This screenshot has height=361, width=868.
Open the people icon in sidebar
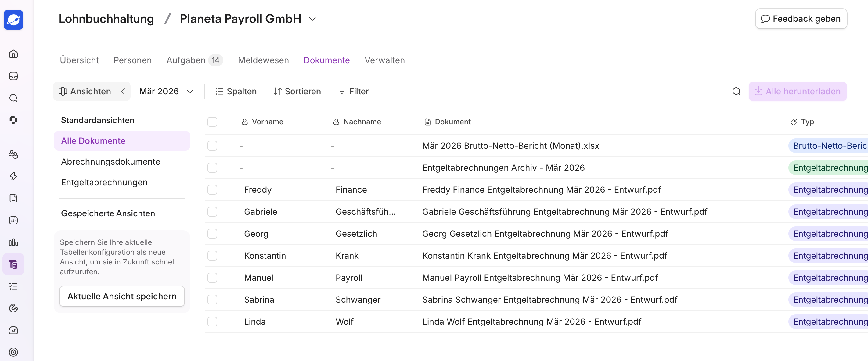tap(13, 154)
